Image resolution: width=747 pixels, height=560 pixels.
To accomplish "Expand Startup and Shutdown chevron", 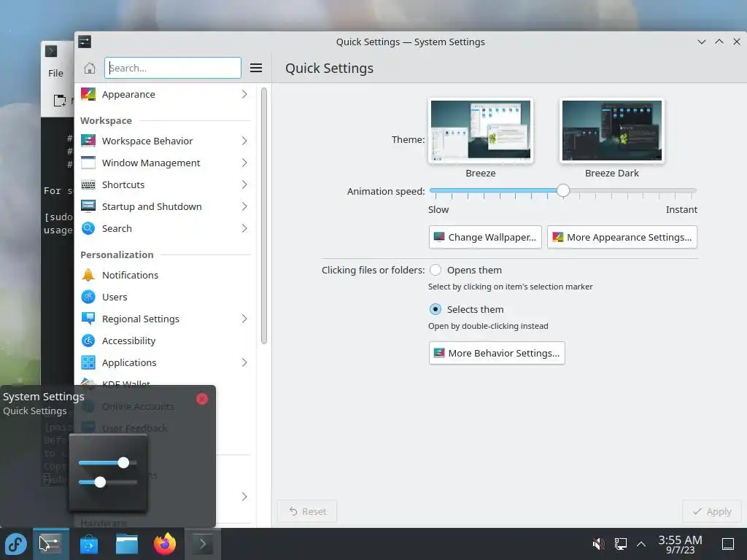I will (x=244, y=206).
